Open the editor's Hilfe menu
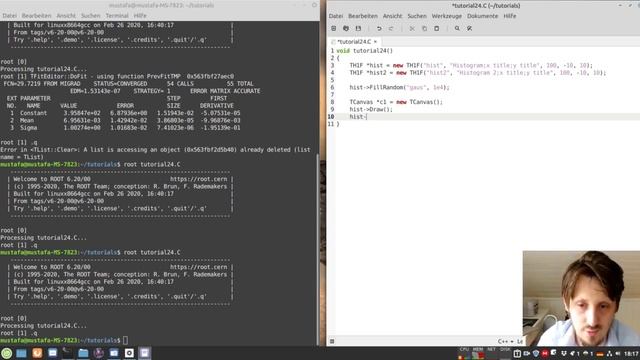The width and height of the screenshot is (640, 360). point(509,16)
